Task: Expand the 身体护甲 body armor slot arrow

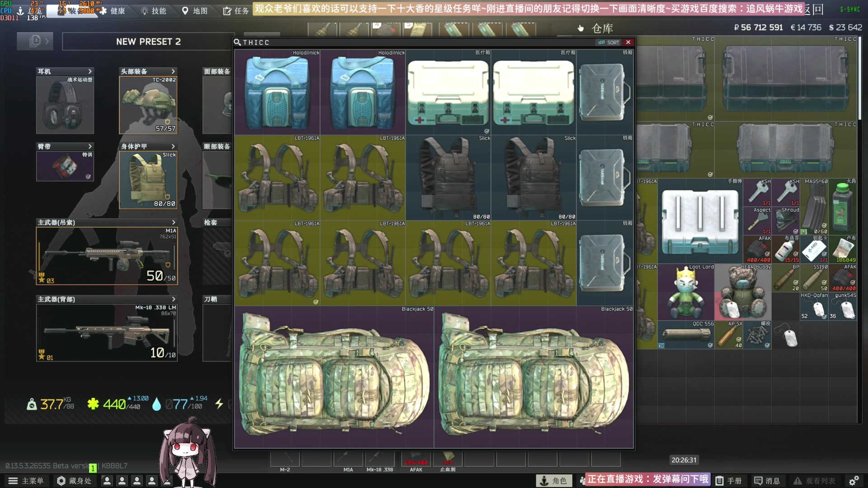Action: (x=173, y=146)
